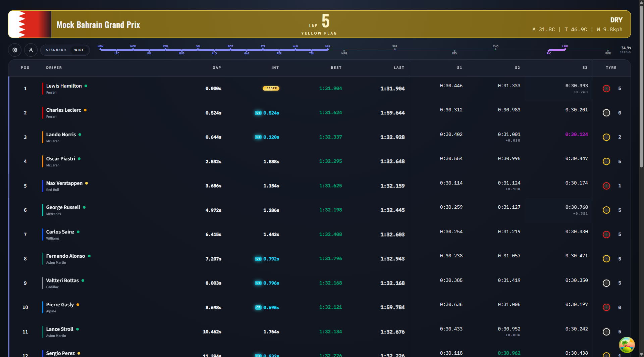The height and width of the screenshot is (357, 644).
Task: Click the LEADER badge for Hamilton
Action: point(271,89)
